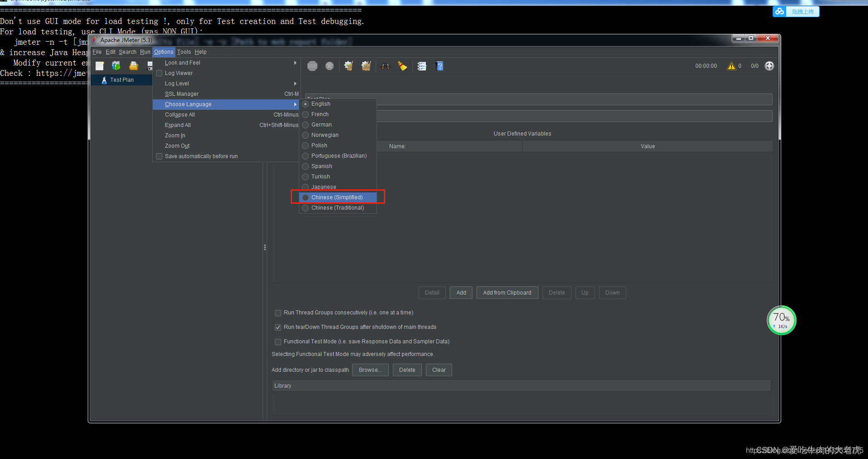Click the Stop test toolbar icon
Viewport: 868px width, 459px height.
coord(312,66)
